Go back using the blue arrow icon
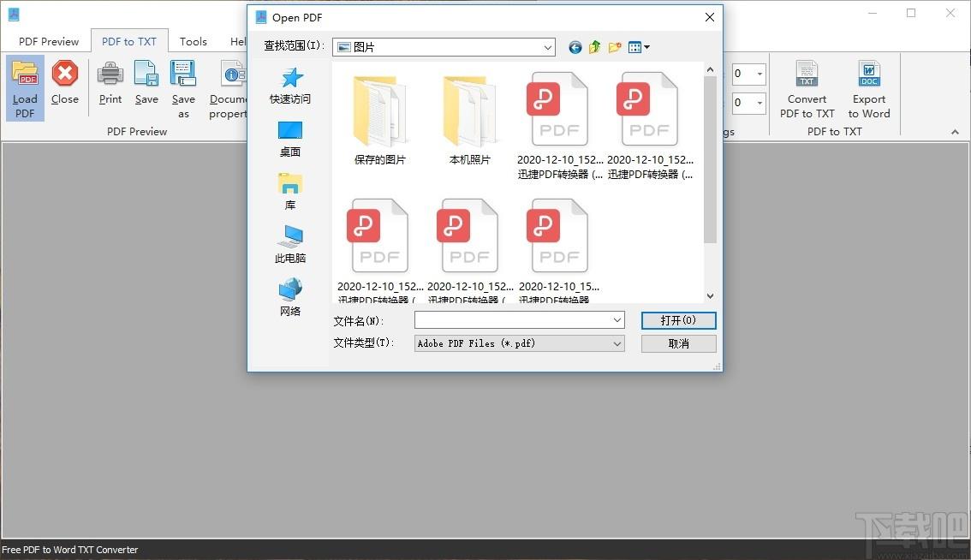 tap(575, 47)
